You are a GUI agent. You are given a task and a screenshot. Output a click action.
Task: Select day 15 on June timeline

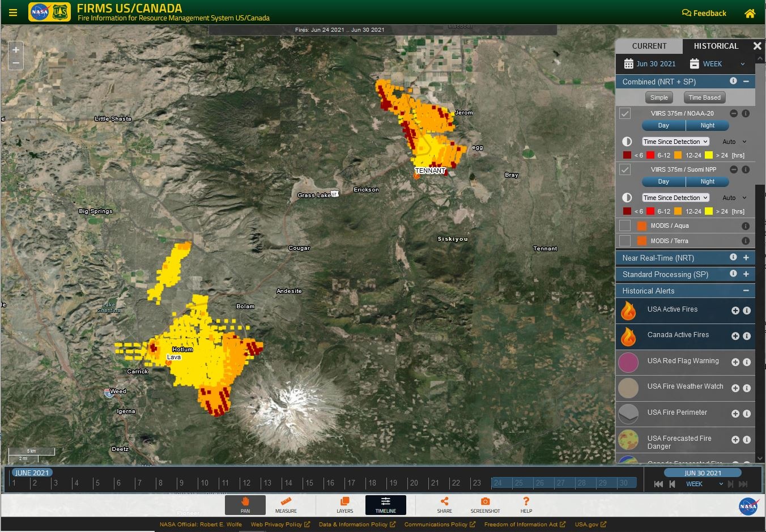coord(309,483)
